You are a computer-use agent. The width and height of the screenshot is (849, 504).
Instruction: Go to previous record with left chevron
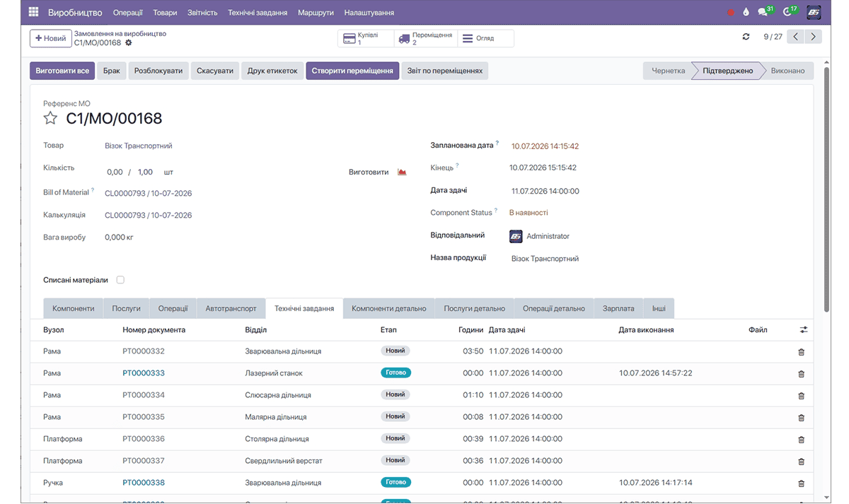pos(797,37)
